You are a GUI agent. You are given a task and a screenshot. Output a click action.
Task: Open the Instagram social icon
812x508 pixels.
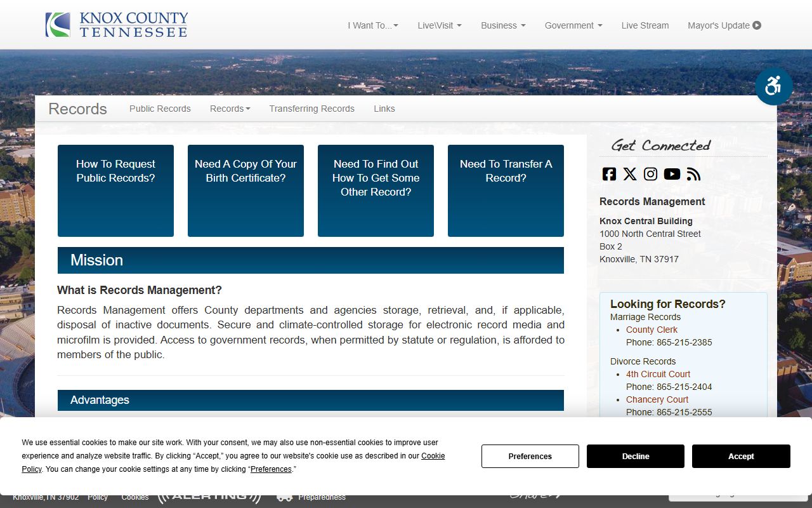(651, 174)
